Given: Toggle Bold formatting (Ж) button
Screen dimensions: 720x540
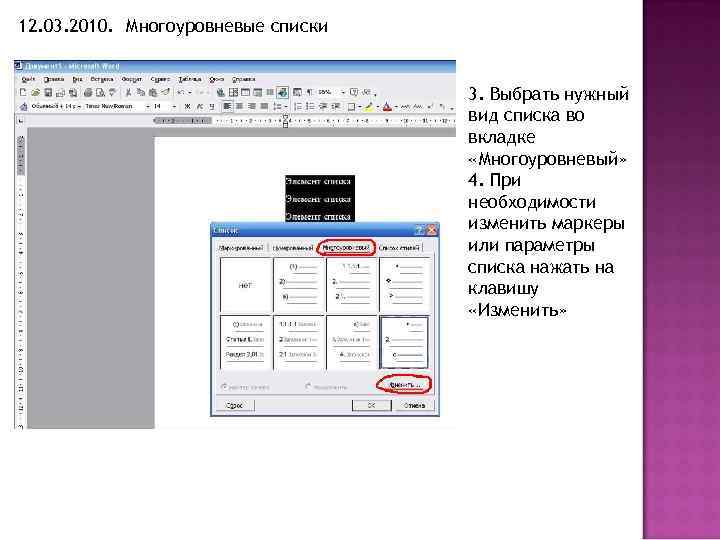Looking at the screenshot, I should 187,106.
